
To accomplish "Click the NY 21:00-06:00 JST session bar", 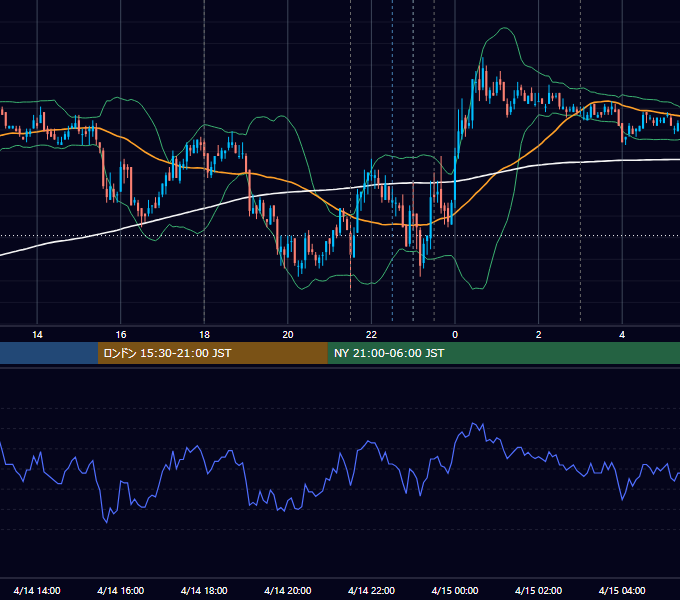I will click(503, 353).
